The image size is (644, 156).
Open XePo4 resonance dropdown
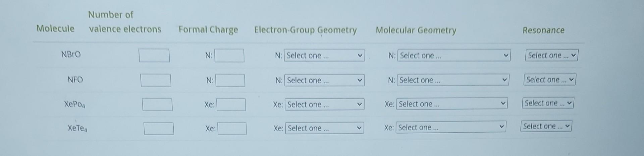(x=548, y=103)
